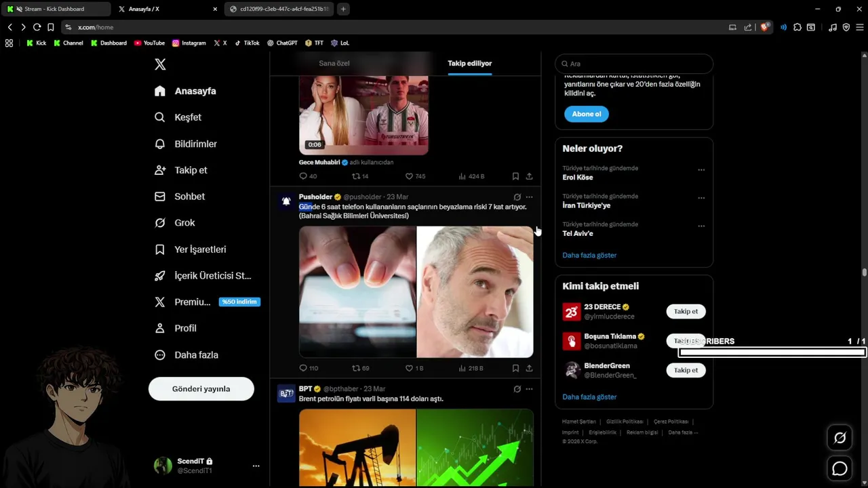The image size is (868, 488).
Task: Switch to Stream - Kick Dashboard browser tab
Action: pos(56,9)
